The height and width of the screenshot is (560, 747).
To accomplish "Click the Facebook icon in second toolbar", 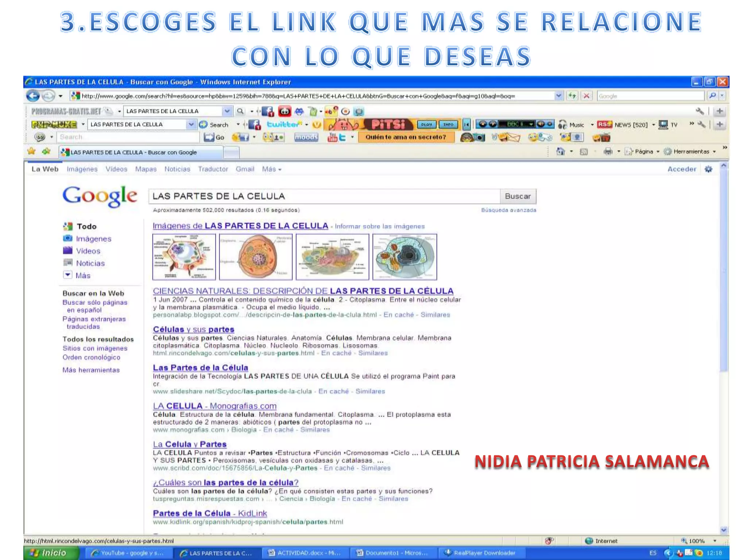I will pos(255,125).
